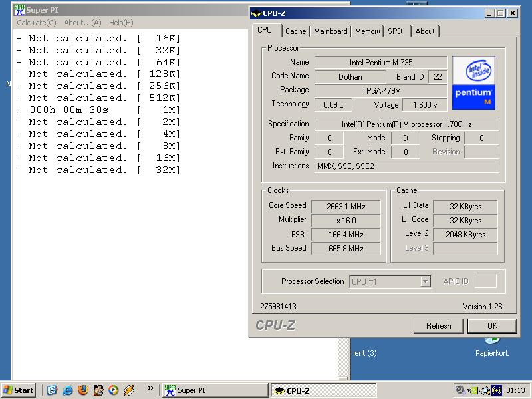Screen dimensions: 532x399
Task: Click the Intel Inside Pentium M logo
Action: click(473, 82)
